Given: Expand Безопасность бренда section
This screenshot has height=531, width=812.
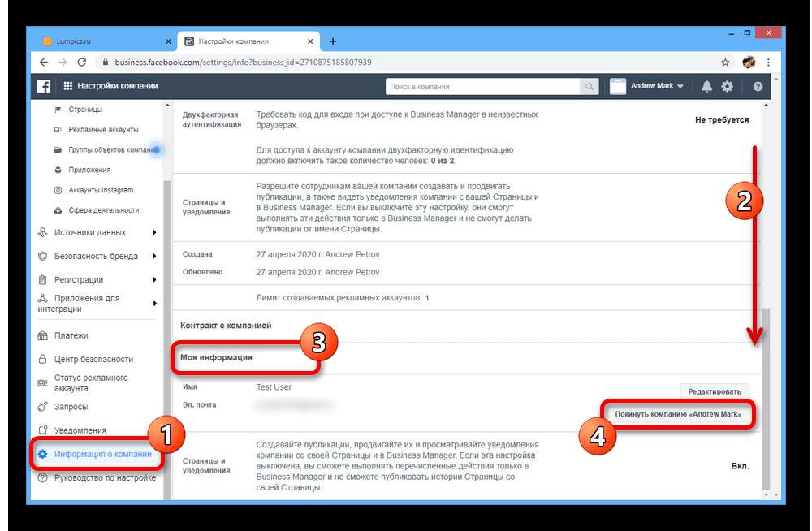Looking at the screenshot, I should tap(97, 256).
